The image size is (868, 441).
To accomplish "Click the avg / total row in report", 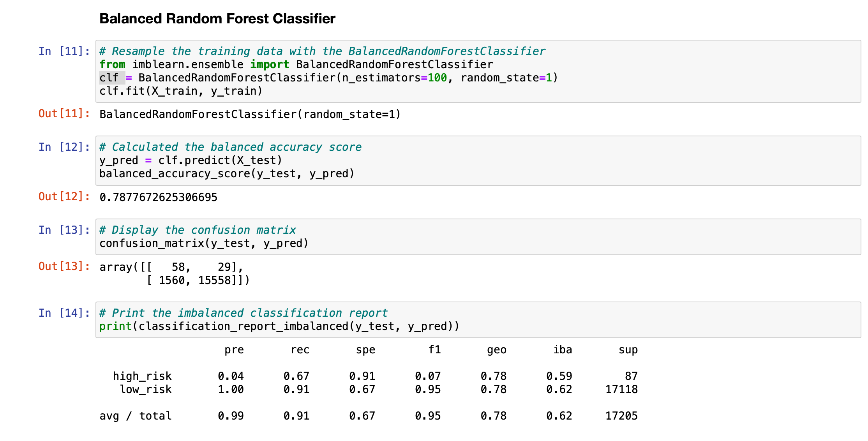I will pyautogui.click(x=135, y=416).
